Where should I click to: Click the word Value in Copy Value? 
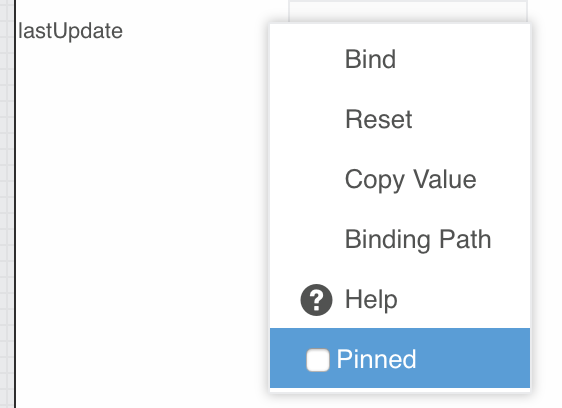[x=444, y=179]
